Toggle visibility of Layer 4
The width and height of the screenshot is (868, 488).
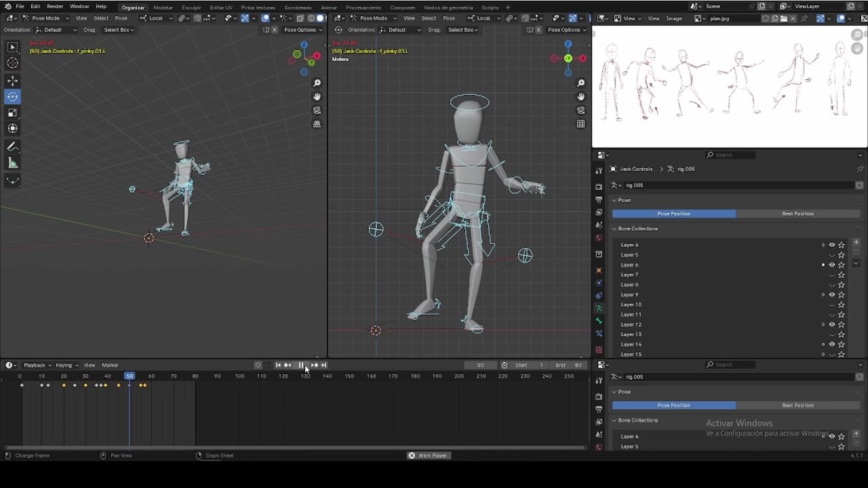[832, 245]
